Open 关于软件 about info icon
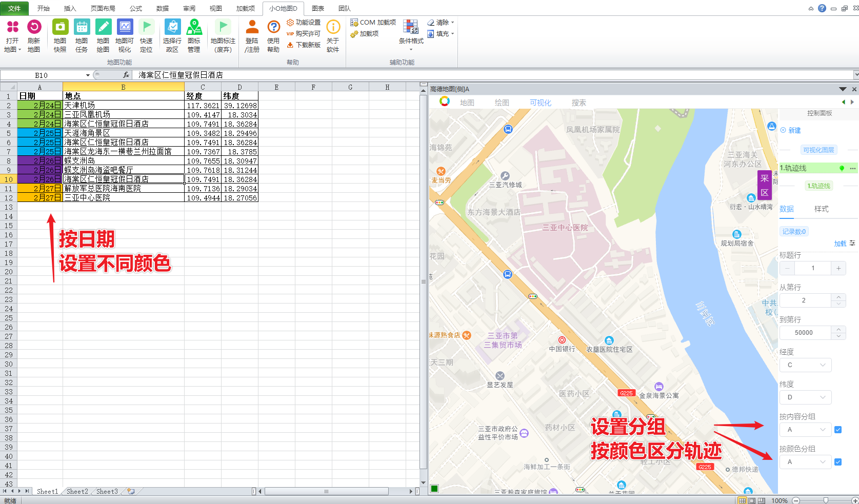 333,35
